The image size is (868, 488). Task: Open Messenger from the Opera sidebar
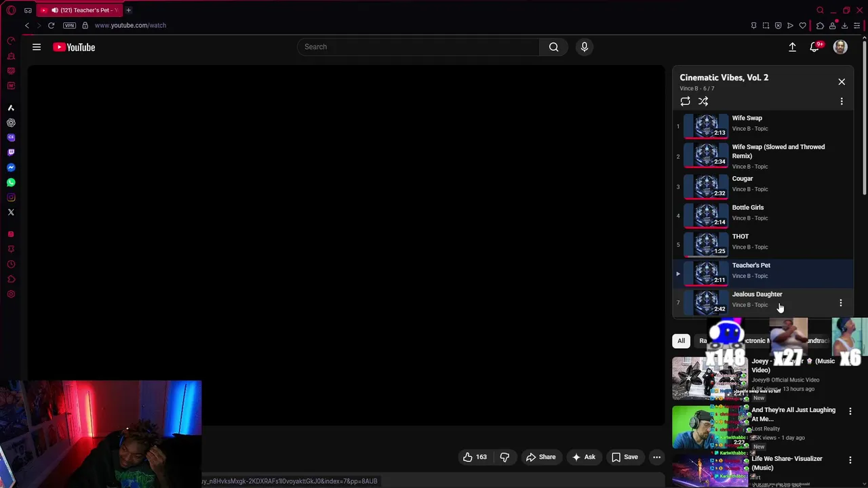coord(11,167)
